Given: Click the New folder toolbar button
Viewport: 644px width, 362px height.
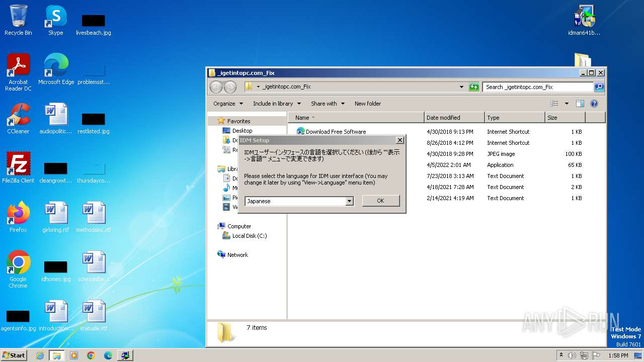Looking at the screenshot, I should point(368,104).
